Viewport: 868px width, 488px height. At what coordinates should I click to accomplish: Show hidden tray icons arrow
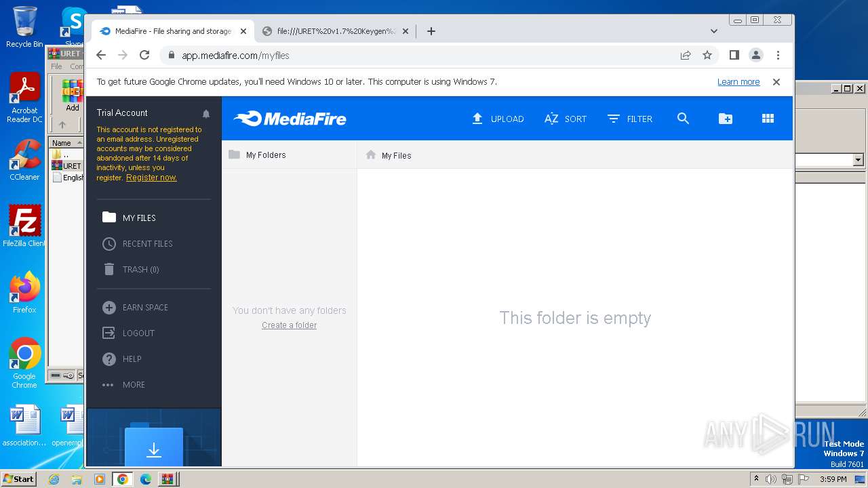click(x=756, y=479)
